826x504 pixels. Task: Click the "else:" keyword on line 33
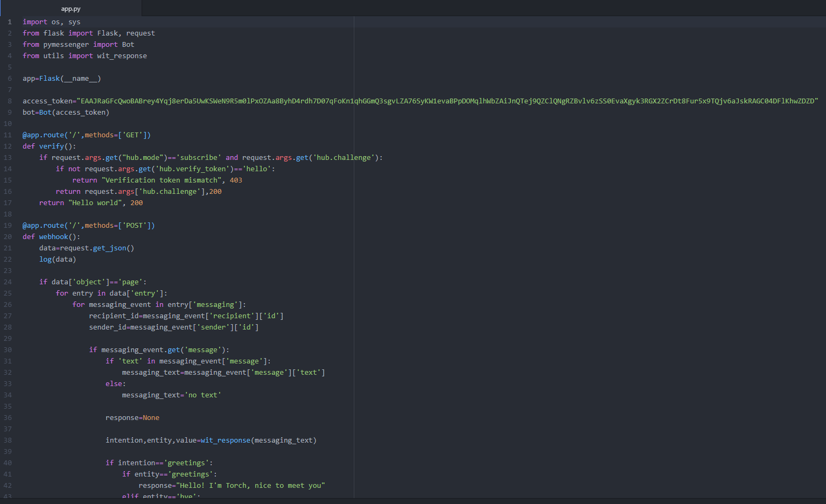116,384
